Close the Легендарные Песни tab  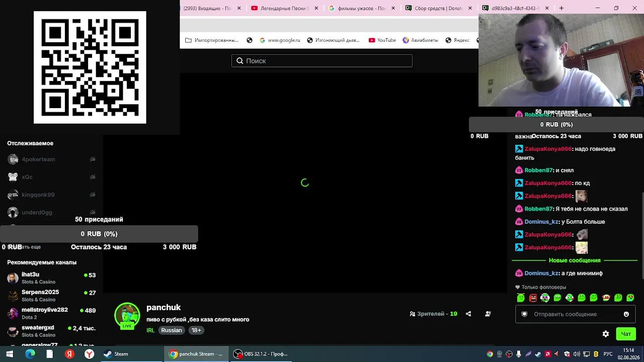(x=316, y=8)
